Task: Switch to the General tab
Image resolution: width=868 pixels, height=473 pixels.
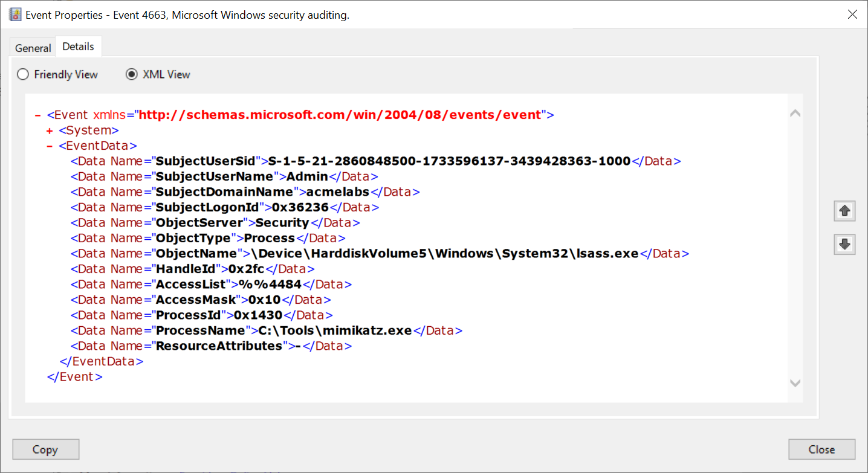Action: (x=33, y=48)
